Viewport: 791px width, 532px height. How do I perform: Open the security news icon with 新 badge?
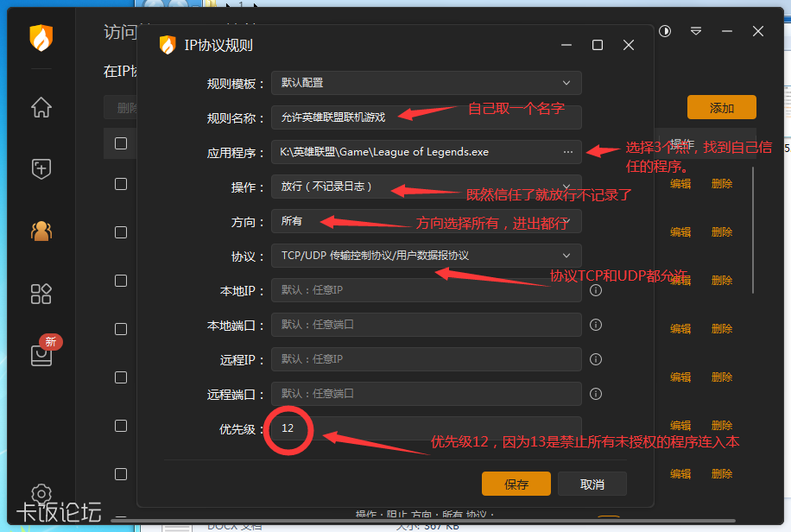pyautogui.click(x=40, y=356)
